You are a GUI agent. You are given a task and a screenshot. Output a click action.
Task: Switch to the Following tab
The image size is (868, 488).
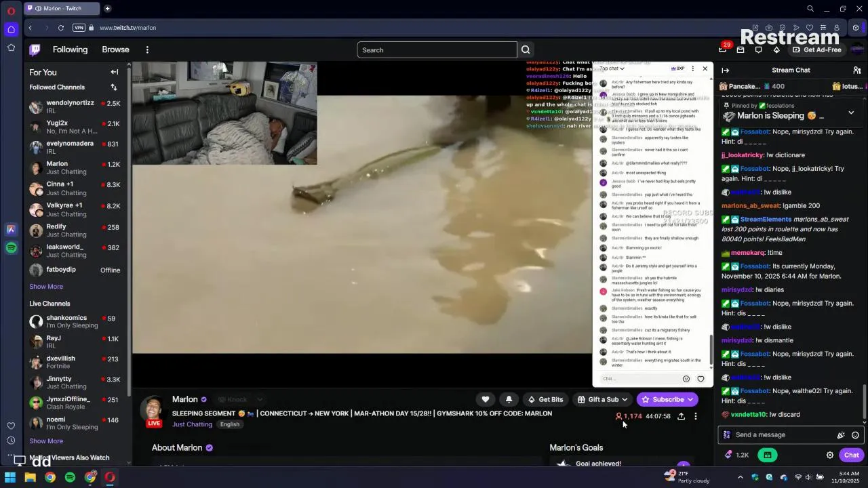pyautogui.click(x=70, y=49)
